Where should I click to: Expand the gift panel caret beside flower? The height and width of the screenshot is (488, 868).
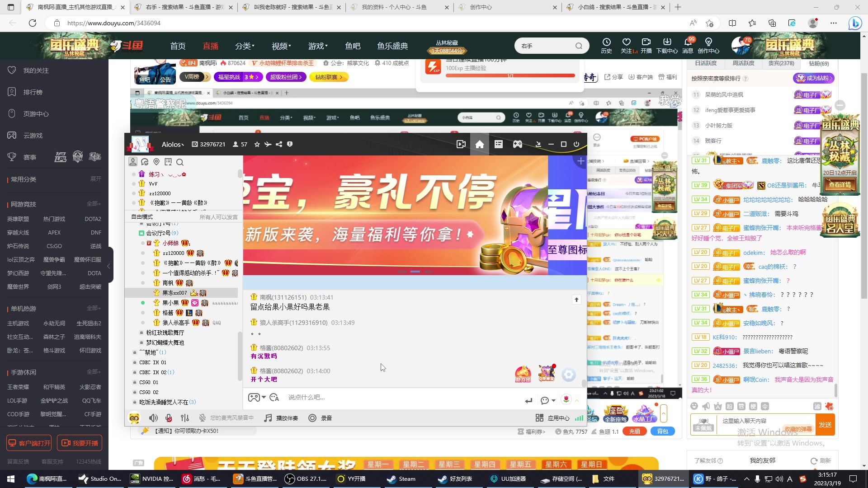[577, 401]
